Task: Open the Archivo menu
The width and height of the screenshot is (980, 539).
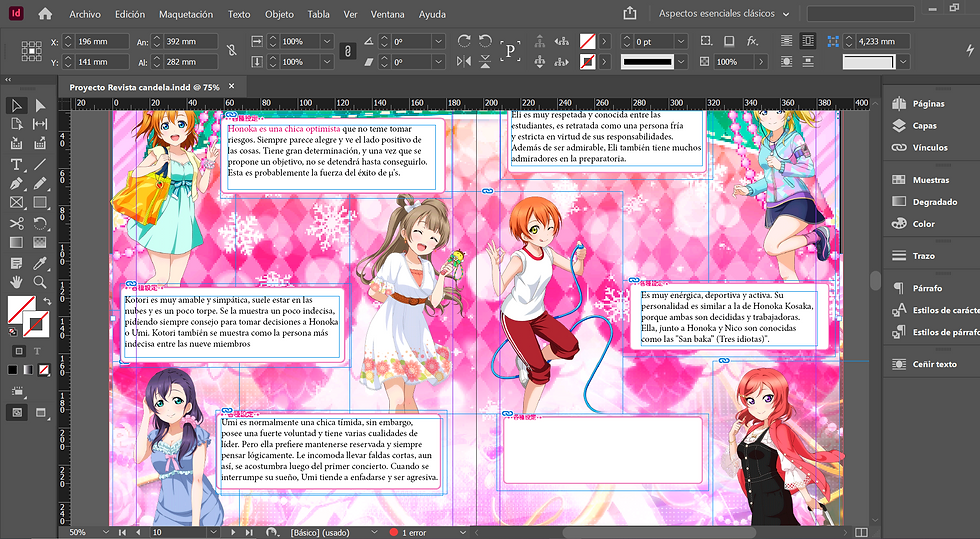Action: click(x=85, y=14)
